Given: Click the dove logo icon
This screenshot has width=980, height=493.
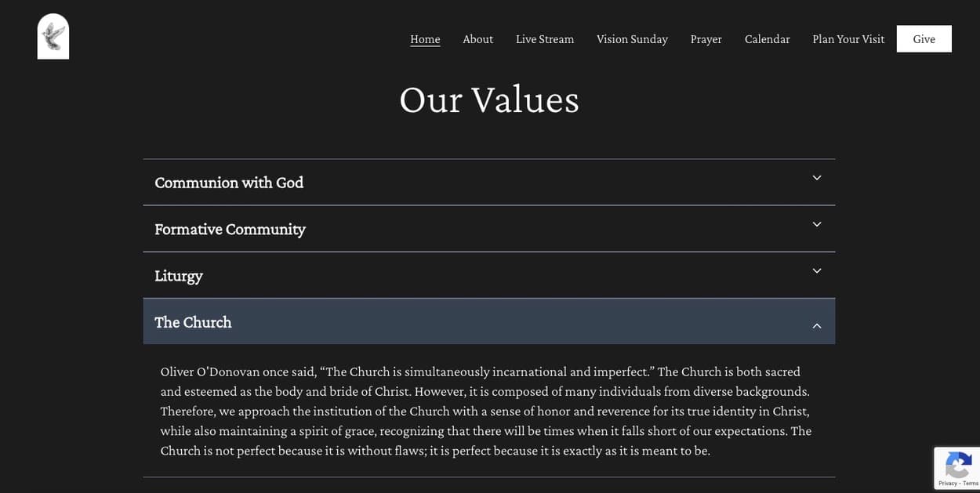Looking at the screenshot, I should [x=53, y=37].
